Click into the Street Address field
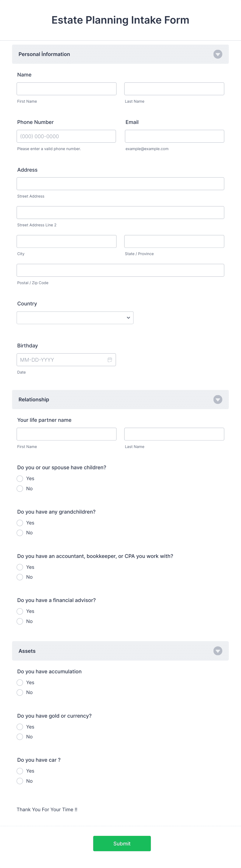 click(120, 183)
